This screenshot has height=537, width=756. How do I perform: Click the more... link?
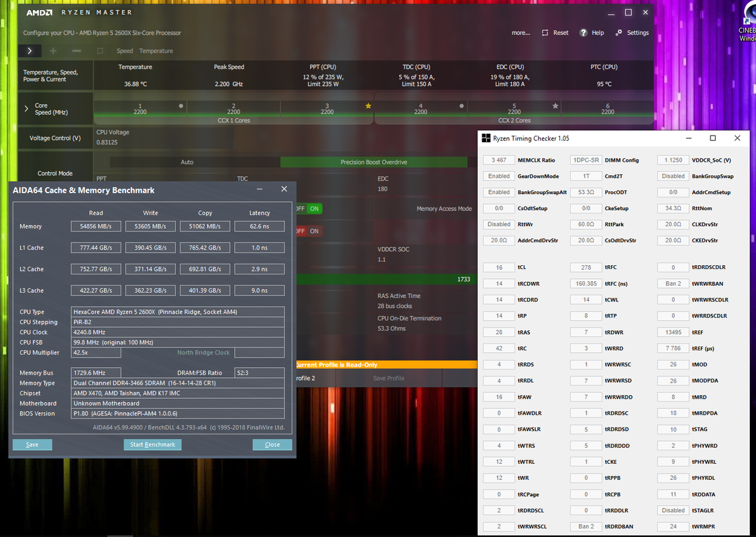[x=521, y=33]
